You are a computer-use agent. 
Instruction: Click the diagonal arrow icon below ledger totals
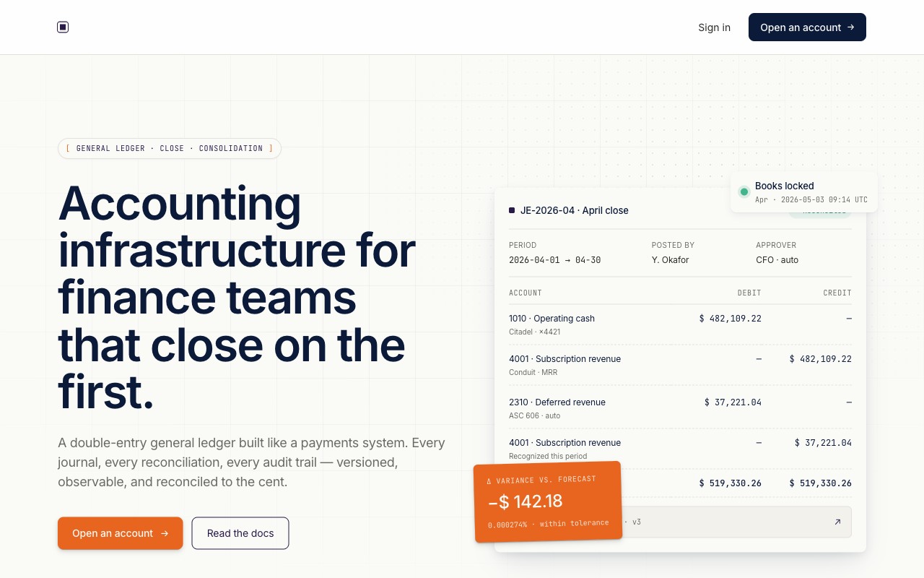click(x=837, y=522)
